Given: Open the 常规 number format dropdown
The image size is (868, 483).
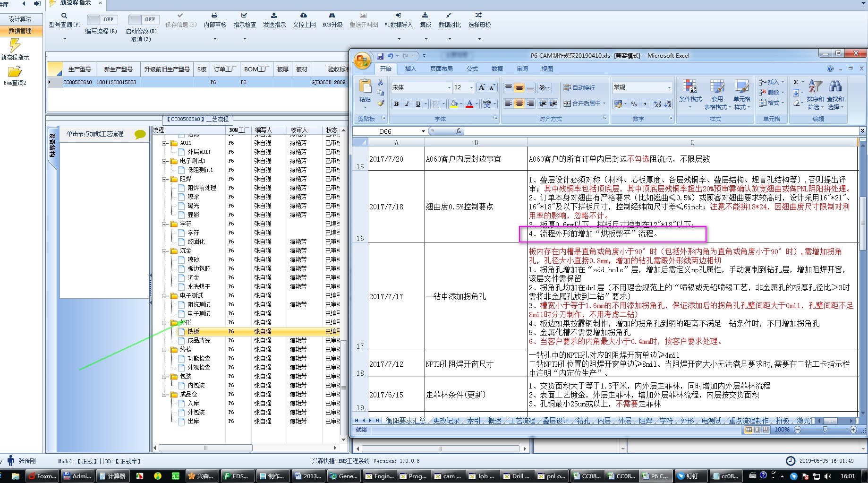Looking at the screenshot, I should pos(669,87).
